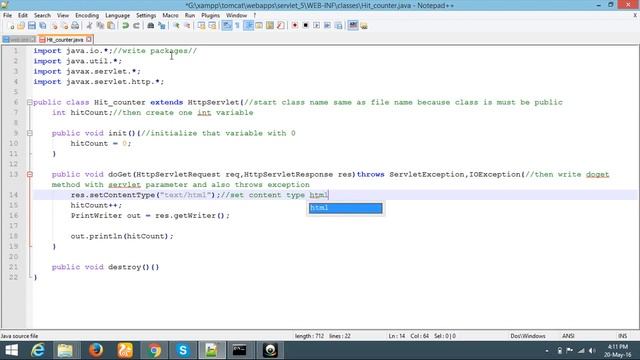Toggle Word Wrap toolbar button

(x=227, y=26)
